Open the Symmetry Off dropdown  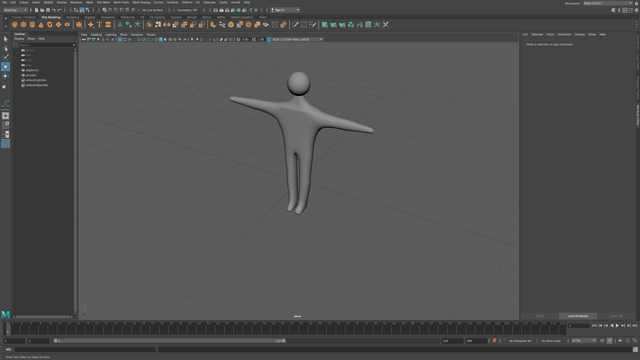pos(188,10)
